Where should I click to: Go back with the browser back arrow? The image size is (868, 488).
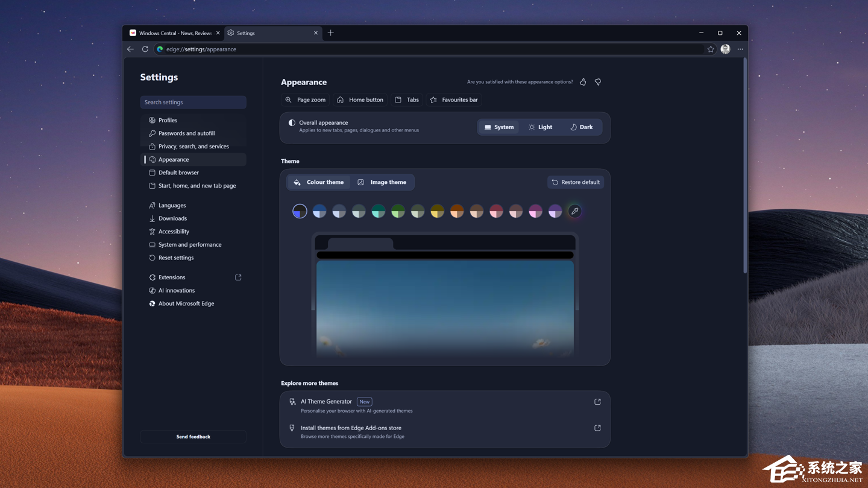click(130, 49)
